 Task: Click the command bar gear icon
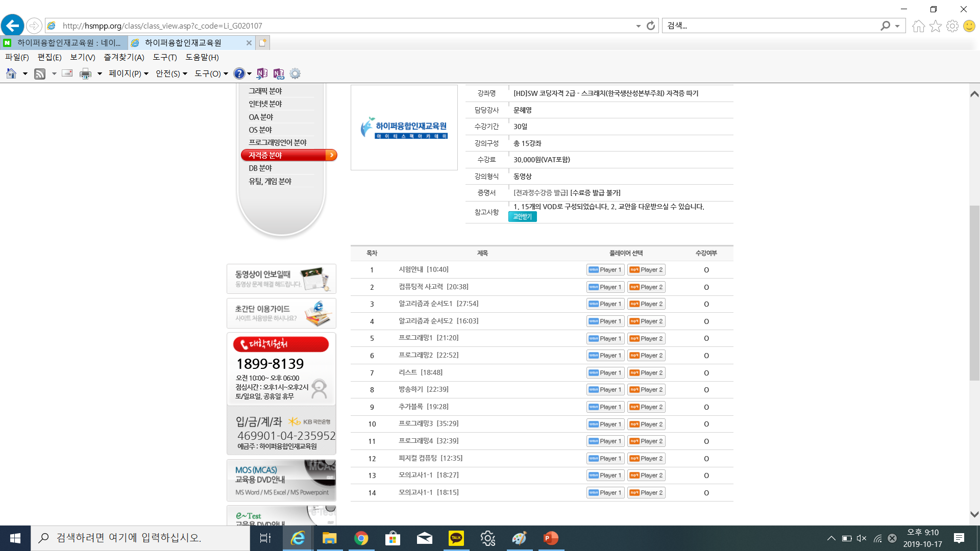pyautogui.click(x=295, y=73)
